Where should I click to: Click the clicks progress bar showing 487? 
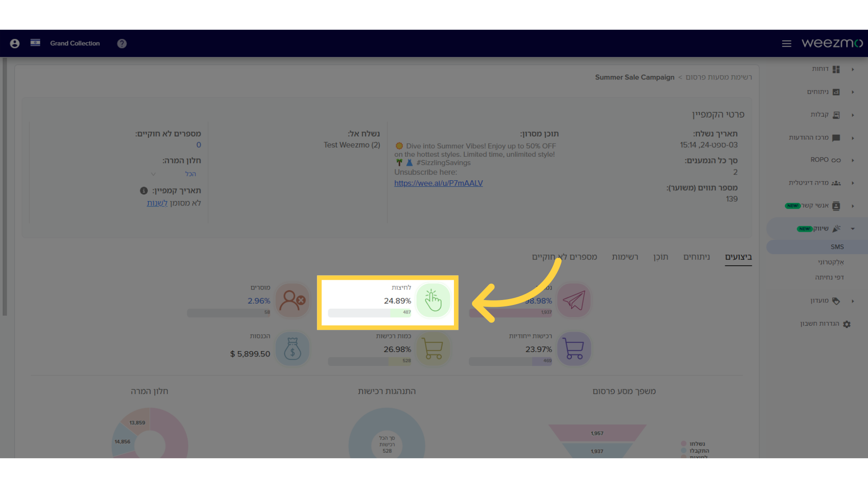click(x=369, y=313)
